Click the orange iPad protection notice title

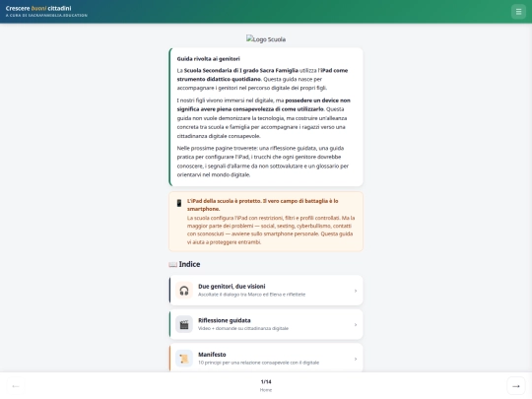coord(263,205)
